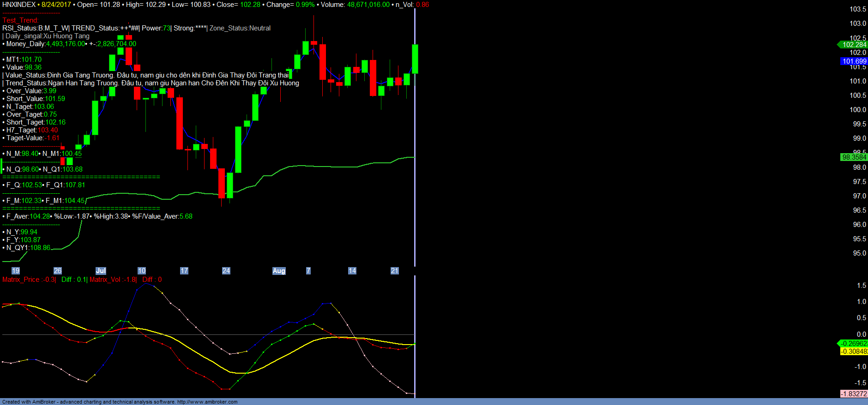Open the amibroker.com link in the footer
This screenshot has height=405, width=868.
[x=207, y=402]
